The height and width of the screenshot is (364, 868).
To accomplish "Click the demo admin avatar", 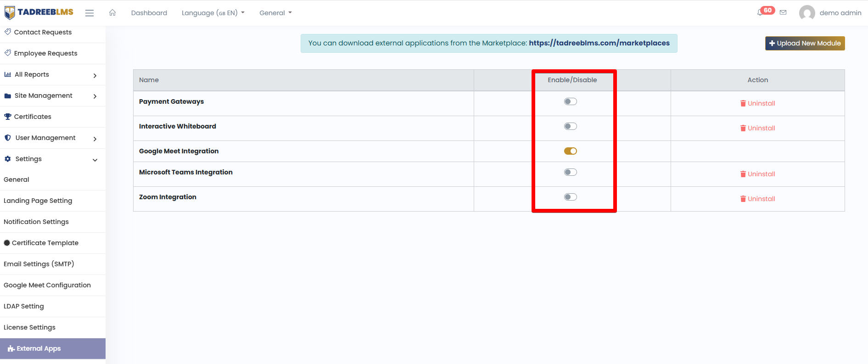I will (807, 13).
